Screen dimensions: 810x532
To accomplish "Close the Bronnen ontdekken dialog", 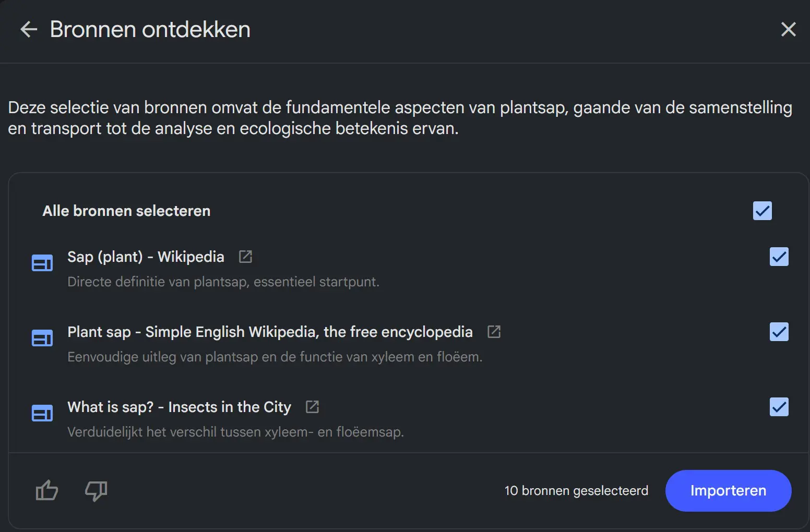I will [x=788, y=29].
